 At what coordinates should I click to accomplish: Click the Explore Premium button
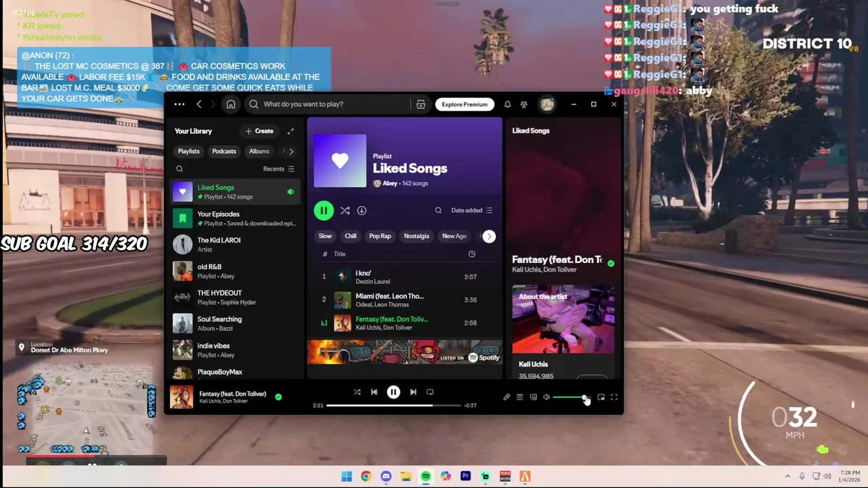(465, 104)
